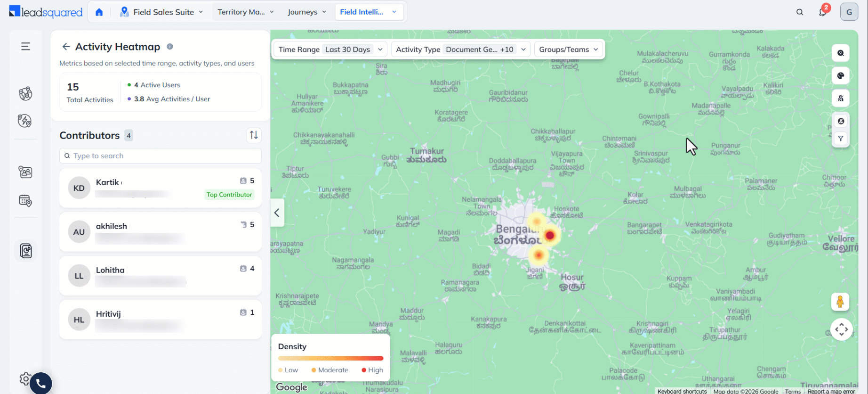This screenshot has height=394, width=868.
Task: Open global search magnifier icon
Action: (x=800, y=12)
